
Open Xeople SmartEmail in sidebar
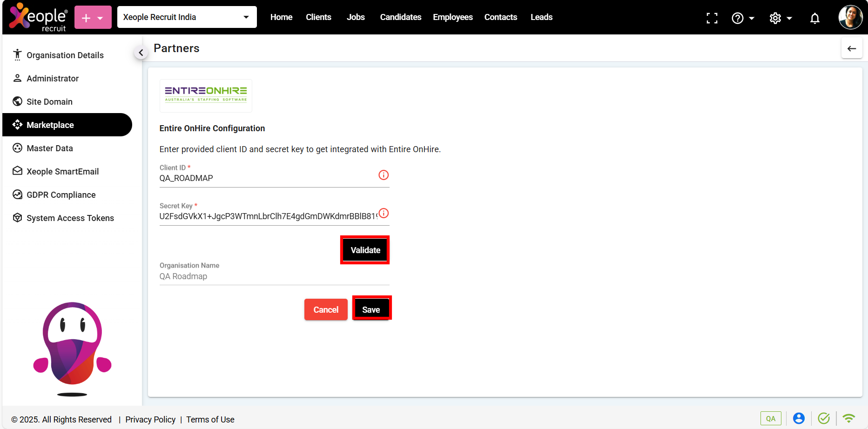[67, 171]
